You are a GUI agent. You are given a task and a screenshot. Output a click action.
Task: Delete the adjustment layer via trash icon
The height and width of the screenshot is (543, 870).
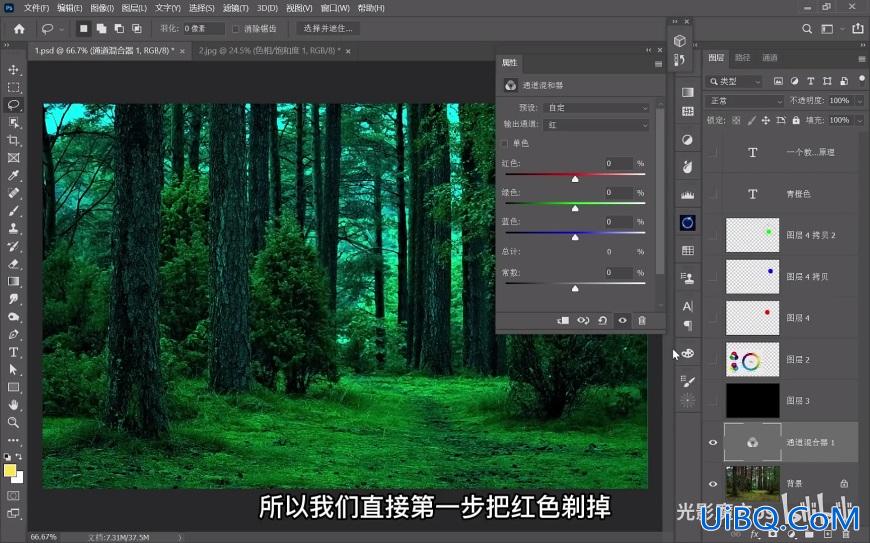click(x=642, y=321)
